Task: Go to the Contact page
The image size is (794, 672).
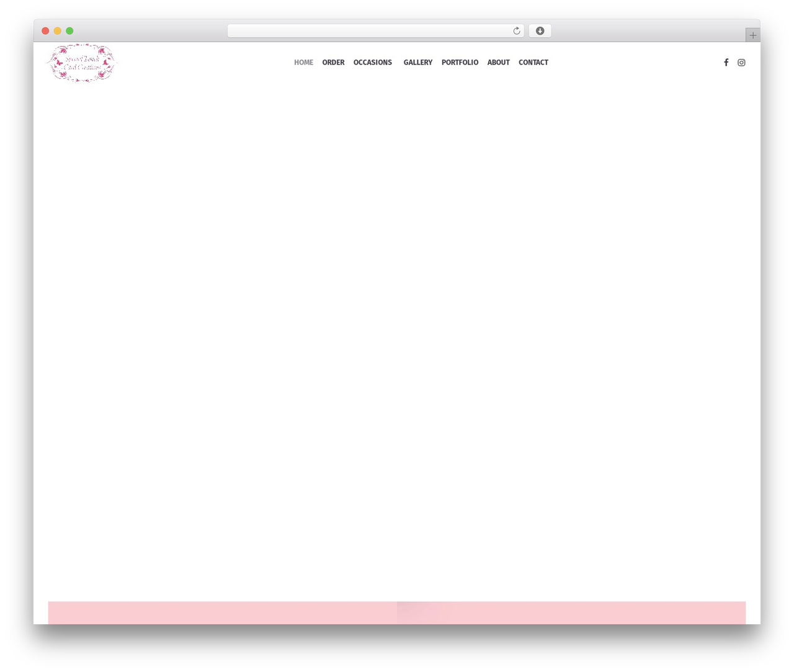Action: click(x=533, y=63)
